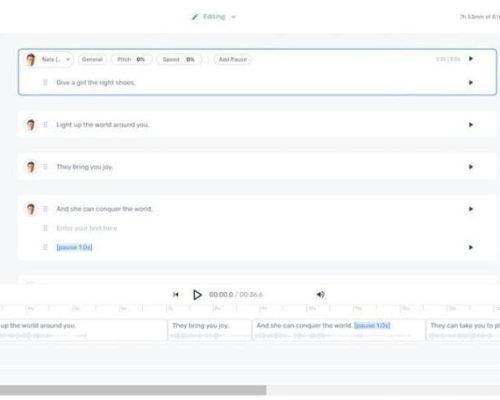Play the pause 1.0s line

(x=471, y=247)
